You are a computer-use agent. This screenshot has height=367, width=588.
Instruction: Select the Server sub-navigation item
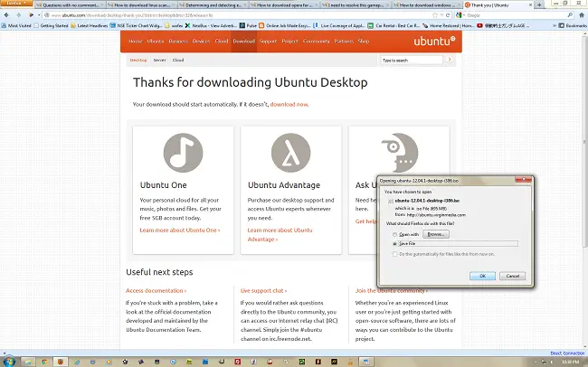(x=159, y=60)
